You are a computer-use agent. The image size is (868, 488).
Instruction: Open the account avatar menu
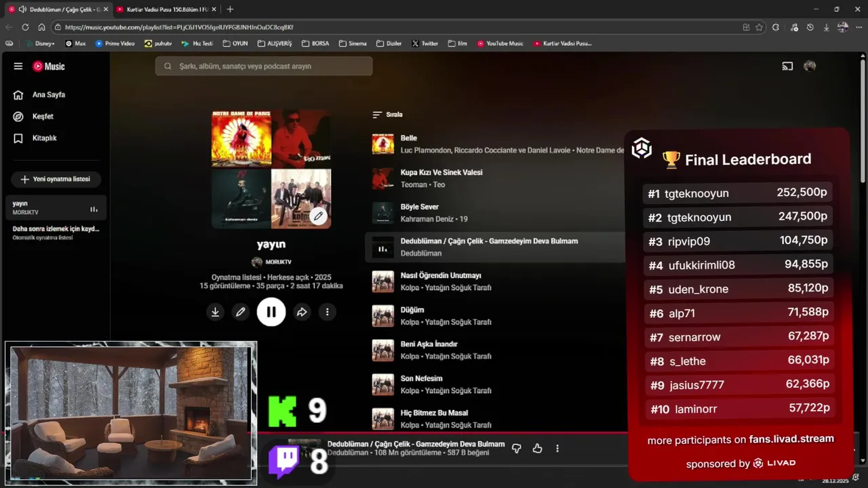[810, 66]
